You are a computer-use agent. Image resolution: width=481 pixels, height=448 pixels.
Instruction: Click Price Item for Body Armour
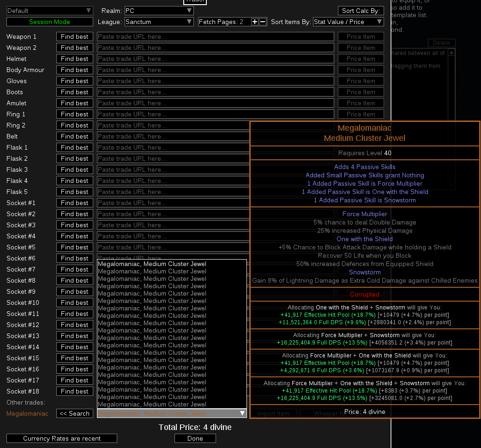click(x=361, y=70)
